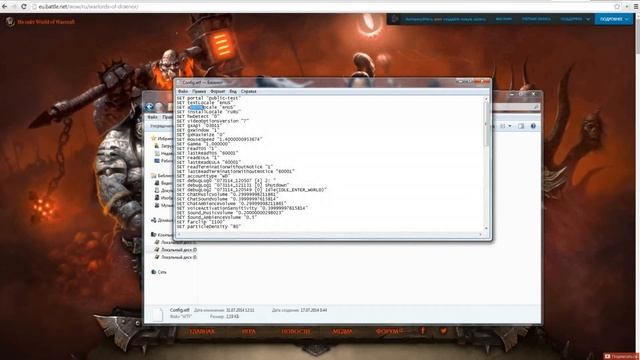The image size is (640, 360).
Task: Click the Notepad scroll down arrow
Action: (486, 229)
